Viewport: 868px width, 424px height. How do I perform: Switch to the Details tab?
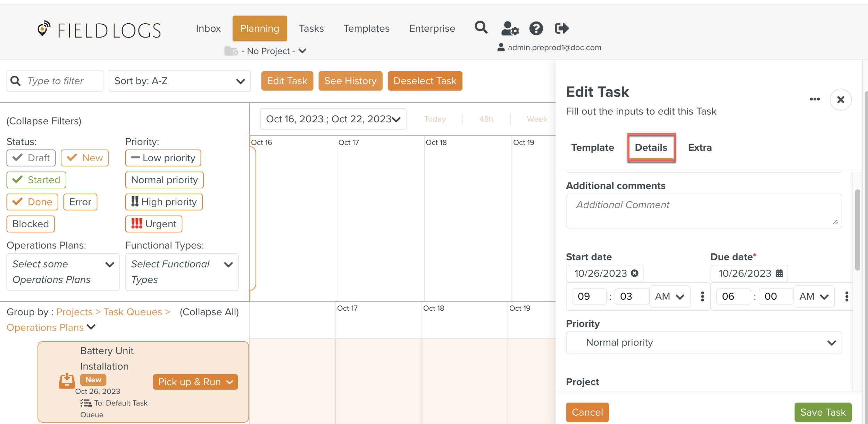click(651, 147)
